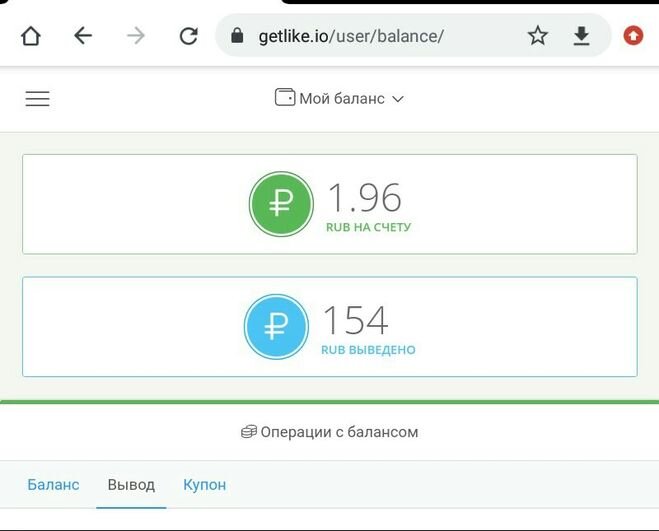Open the Купон tab
This screenshot has height=531, width=659.
205,485
